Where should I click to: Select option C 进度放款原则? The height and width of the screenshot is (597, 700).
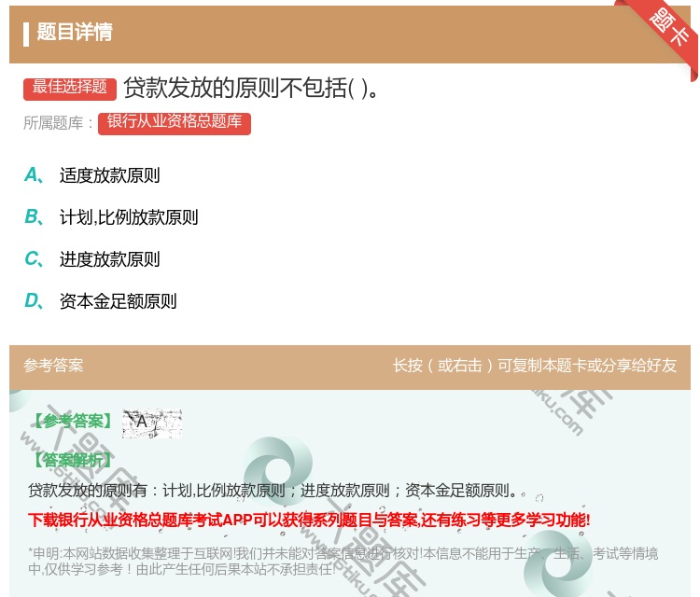pyautogui.click(x=110, y=259)
